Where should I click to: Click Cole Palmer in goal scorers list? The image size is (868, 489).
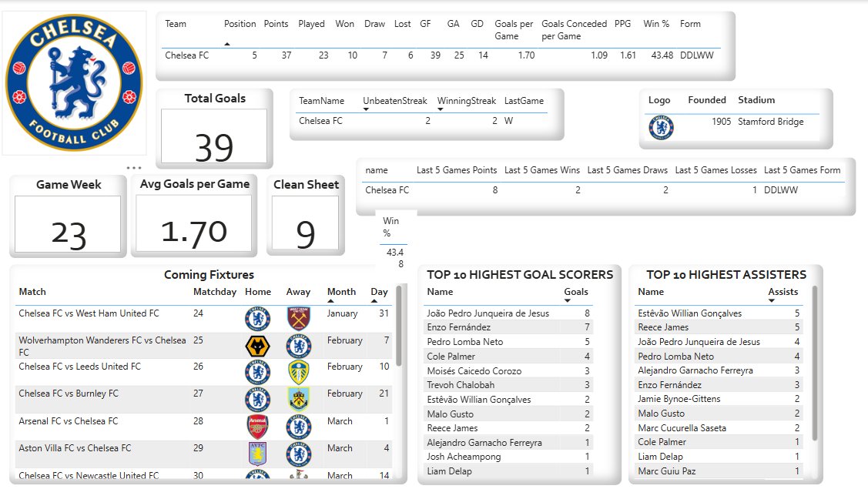[x=451, y=357]
